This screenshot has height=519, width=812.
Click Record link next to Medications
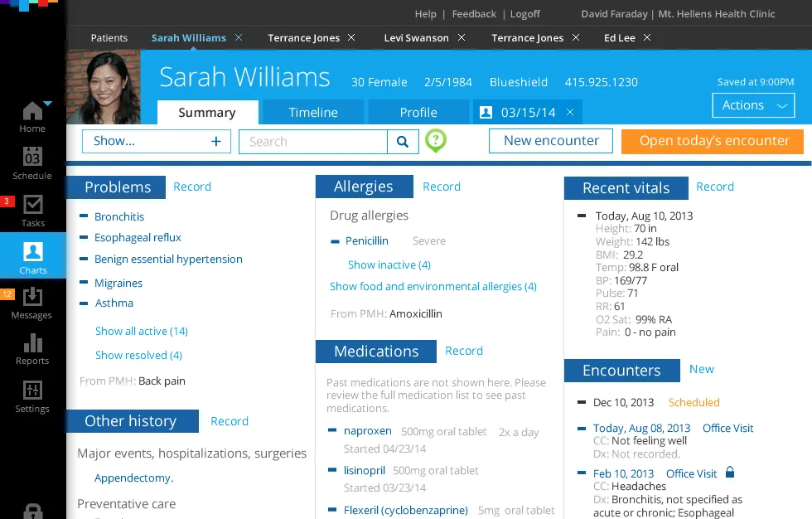coord(464,351)
